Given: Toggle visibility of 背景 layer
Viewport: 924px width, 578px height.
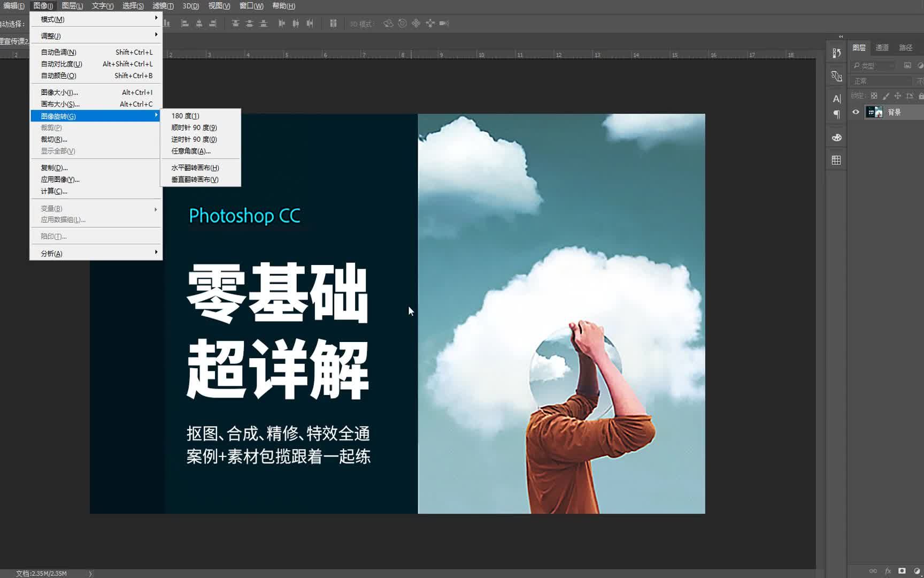Looking at the screenshot, I should 856,112.
